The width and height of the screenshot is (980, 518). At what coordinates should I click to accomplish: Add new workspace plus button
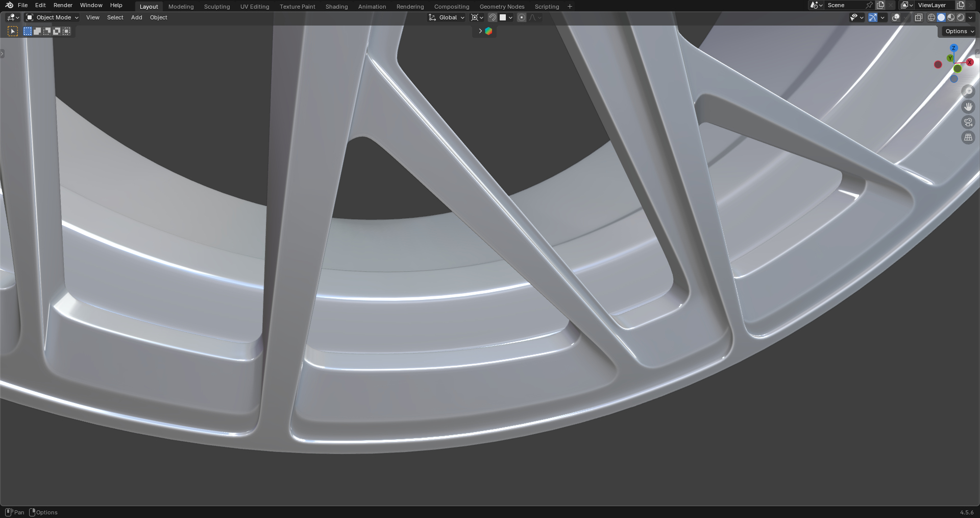tap(570, 7)
